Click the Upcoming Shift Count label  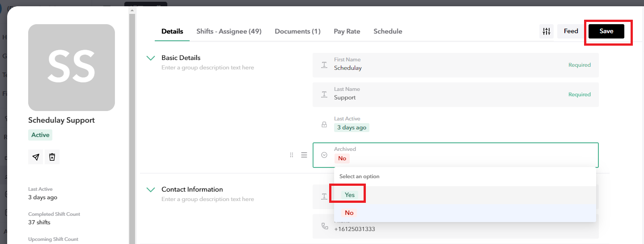(53, 239)
